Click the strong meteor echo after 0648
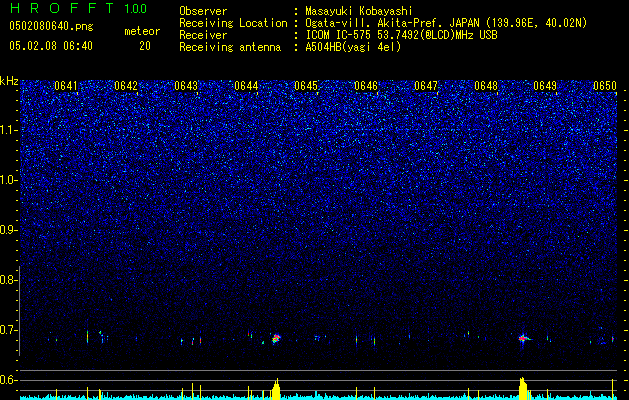Screen dimensions: 629x400 (x=523, y=339)
